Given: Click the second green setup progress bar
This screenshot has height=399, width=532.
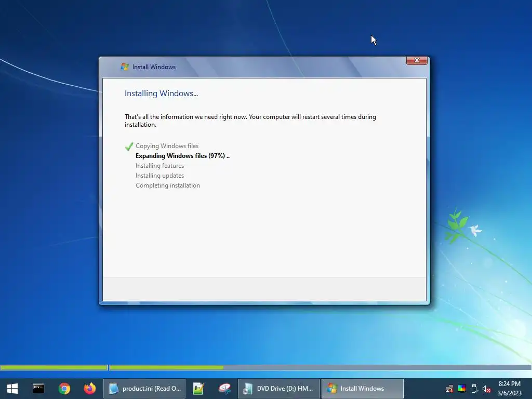Looking at the screenshot, I should coord(167,367).
